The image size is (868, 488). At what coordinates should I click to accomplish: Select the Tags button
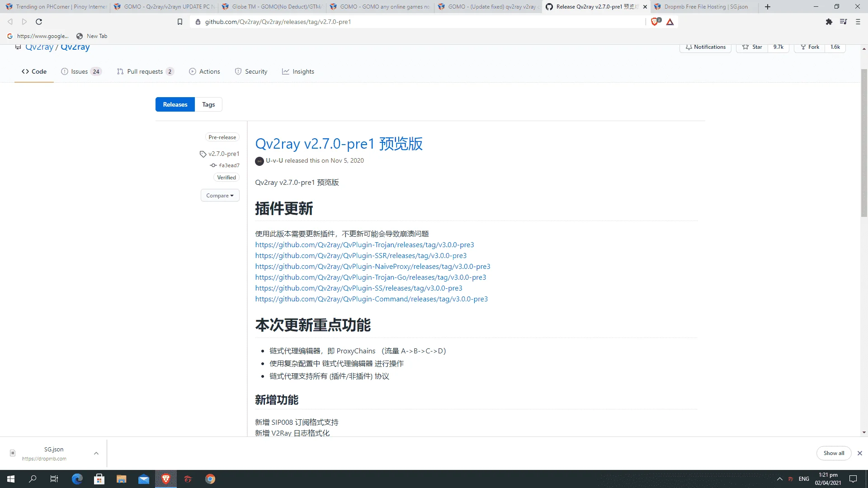208,104
